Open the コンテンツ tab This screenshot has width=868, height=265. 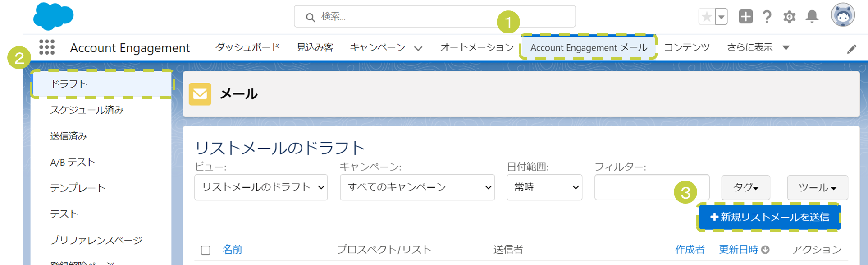click(x=687, y=47)
